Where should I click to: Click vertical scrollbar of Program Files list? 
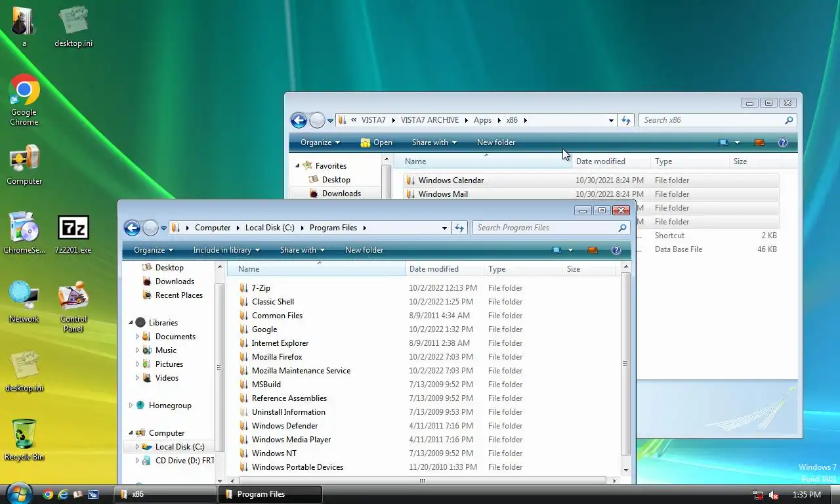click(x=625, y=364)
